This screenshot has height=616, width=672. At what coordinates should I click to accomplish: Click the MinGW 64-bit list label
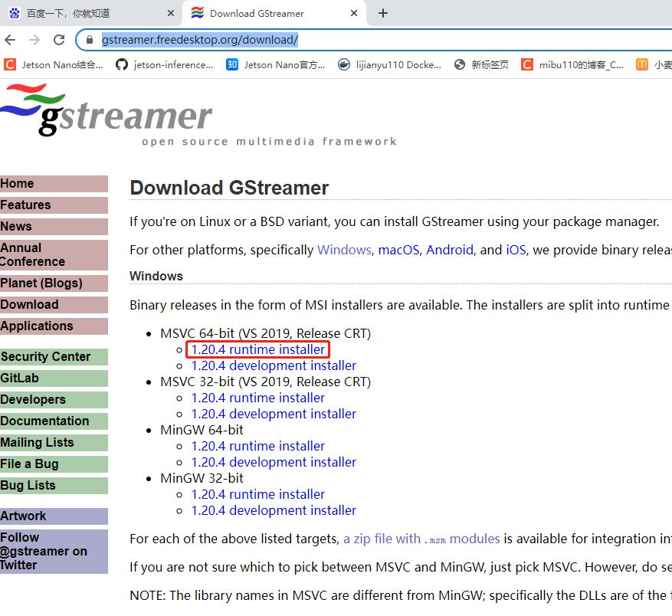[x=202, y=430]
